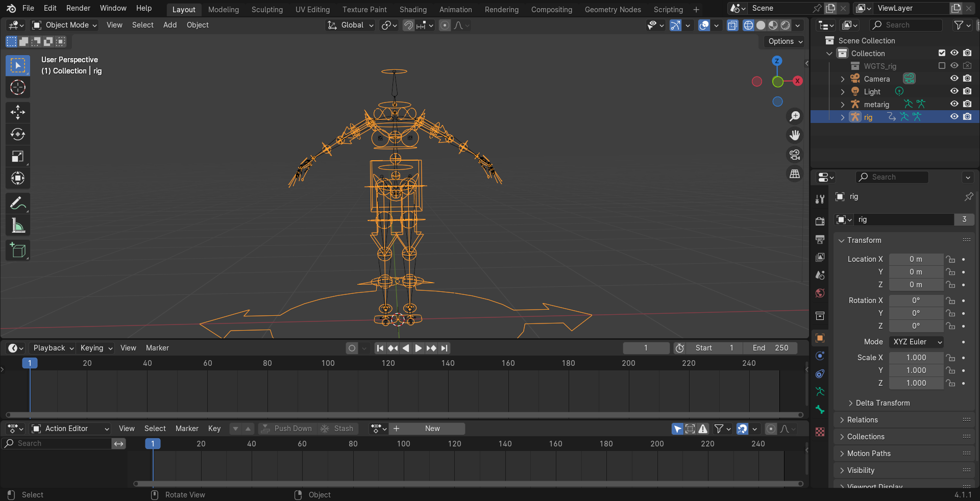
Task: Open the Render properties tab
Action: [820, 221]
